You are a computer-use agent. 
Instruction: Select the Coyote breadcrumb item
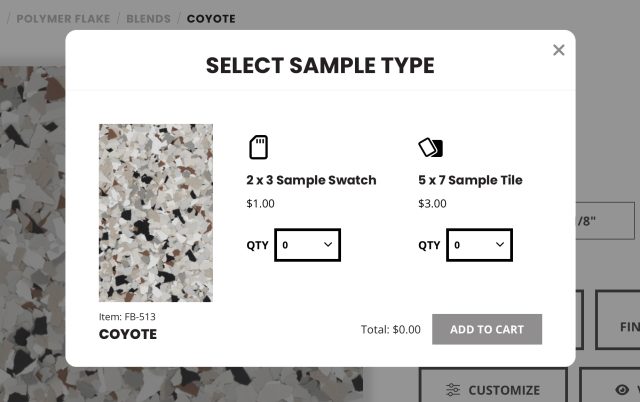coord(211,18)
